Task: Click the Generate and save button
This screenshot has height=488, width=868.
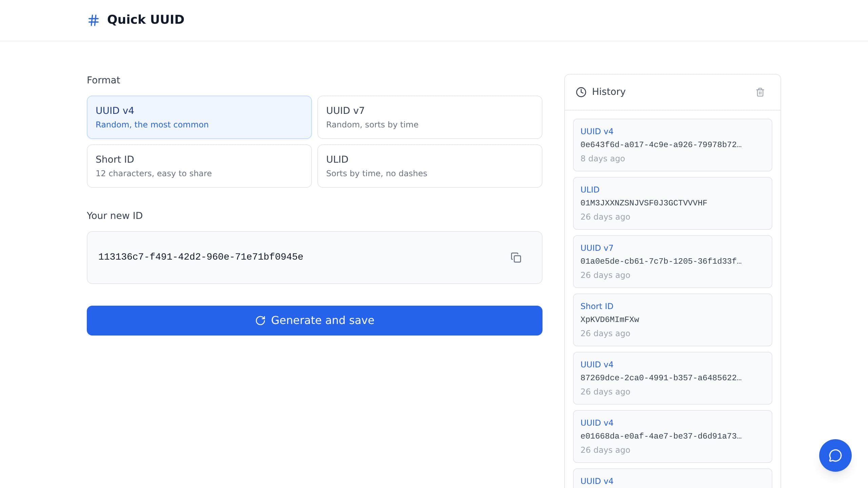Action: pos(314,321)
